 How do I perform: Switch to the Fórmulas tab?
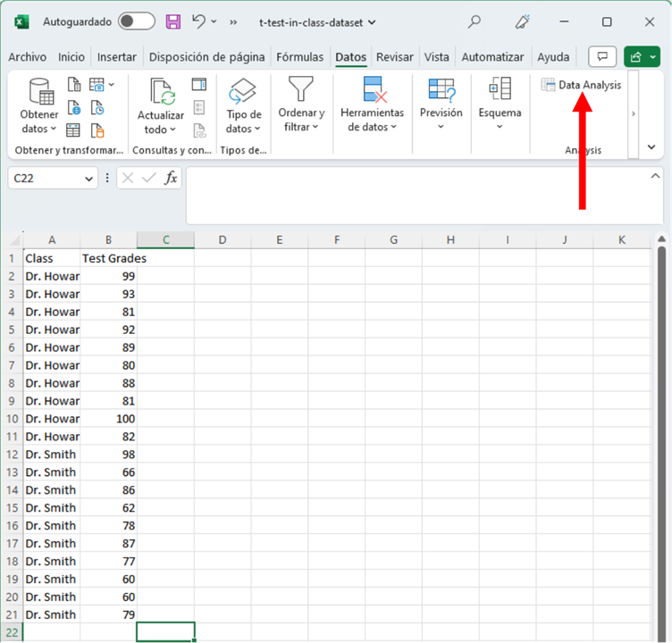299,57
